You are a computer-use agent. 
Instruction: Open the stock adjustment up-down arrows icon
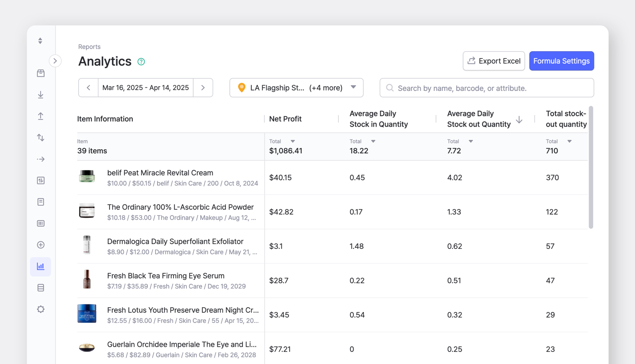40,137
